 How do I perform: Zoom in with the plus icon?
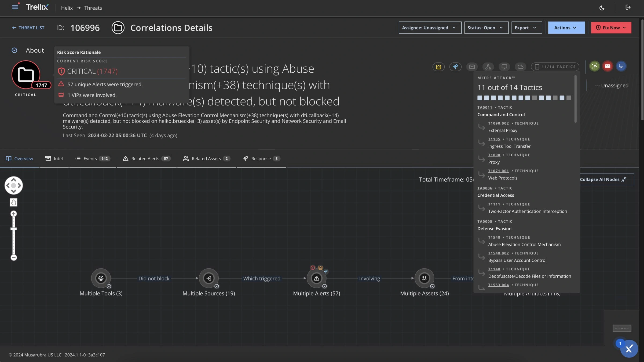click(14, 214)
